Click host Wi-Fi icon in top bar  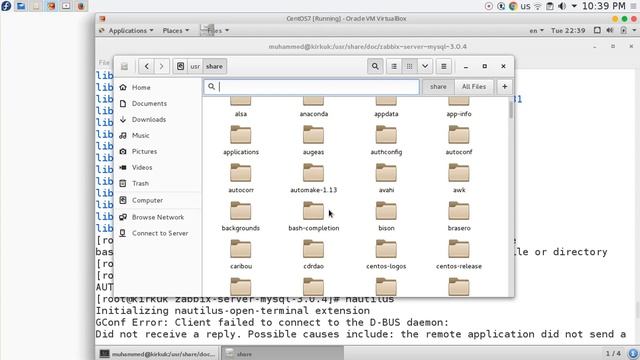(x=538, y=6)
